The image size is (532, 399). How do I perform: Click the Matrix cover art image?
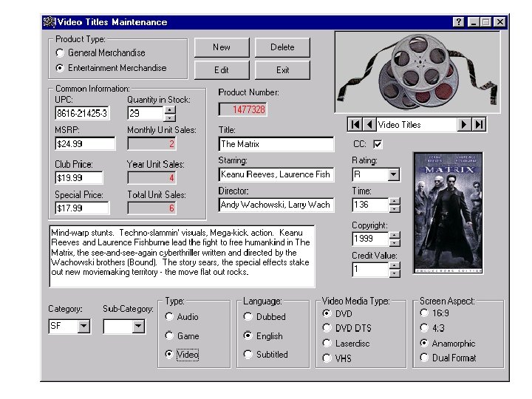[x=449, y=213]
